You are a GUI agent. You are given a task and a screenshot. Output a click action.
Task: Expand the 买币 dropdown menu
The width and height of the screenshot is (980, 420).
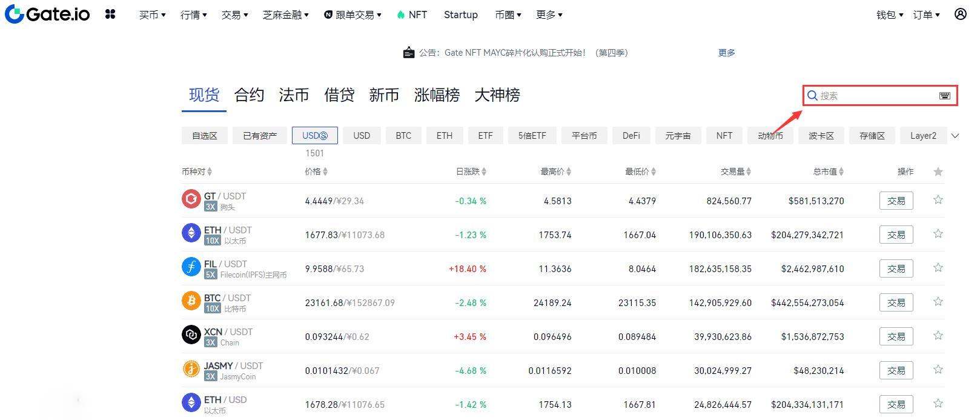(x=152, y=15)
